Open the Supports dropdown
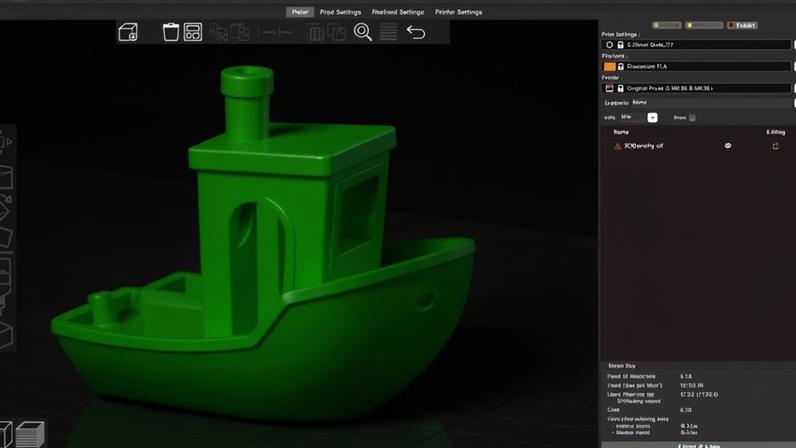The image size is (796, 448). 712,103
